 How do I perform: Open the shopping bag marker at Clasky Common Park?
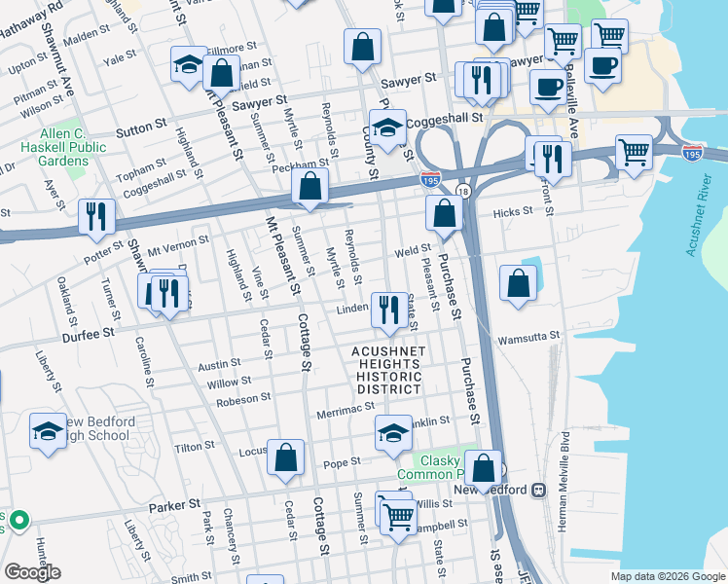coord(484,470)
